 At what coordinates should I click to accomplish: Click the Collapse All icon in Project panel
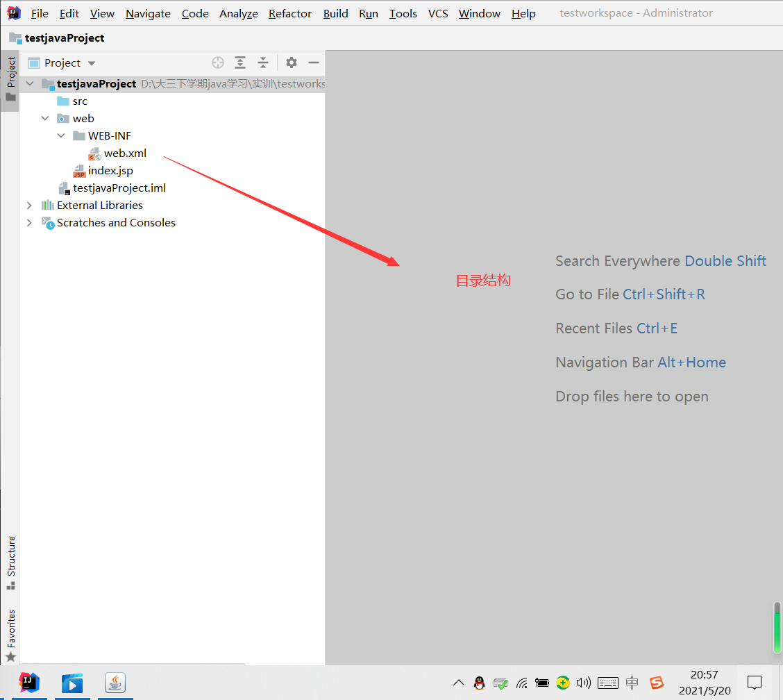click(263, 62)
